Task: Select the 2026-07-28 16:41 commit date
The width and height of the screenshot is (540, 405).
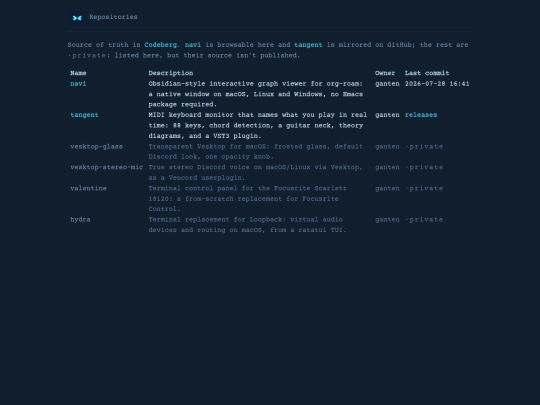Action: pos(437,84)
